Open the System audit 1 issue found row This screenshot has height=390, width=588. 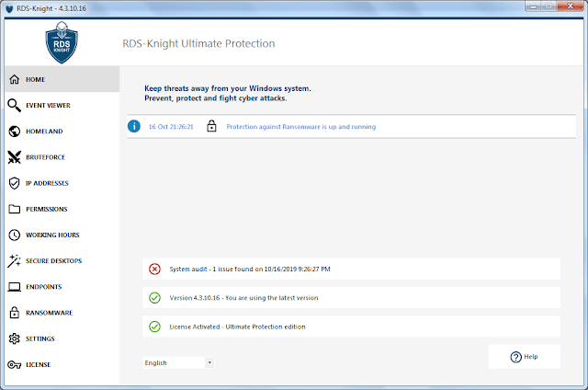351,269
